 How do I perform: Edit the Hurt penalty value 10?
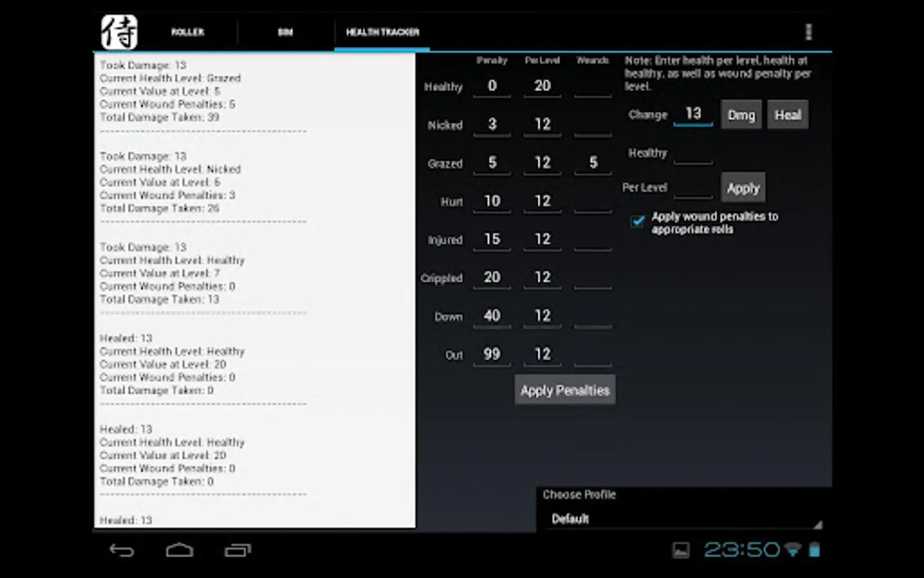click(492, 201)
